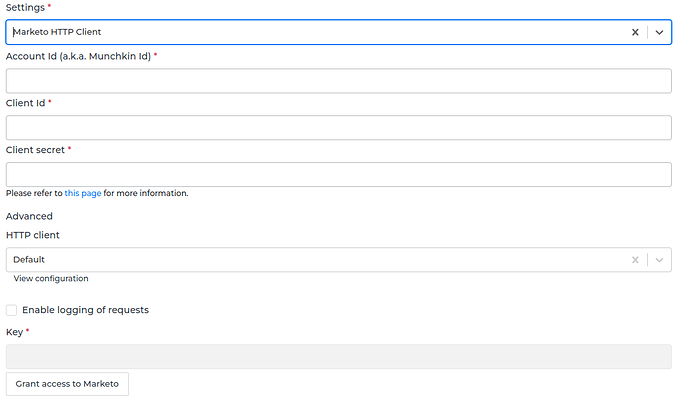690x401 pixels.
Task: Focus the Account Id (Munchkin Id) field
Action: 338,81
